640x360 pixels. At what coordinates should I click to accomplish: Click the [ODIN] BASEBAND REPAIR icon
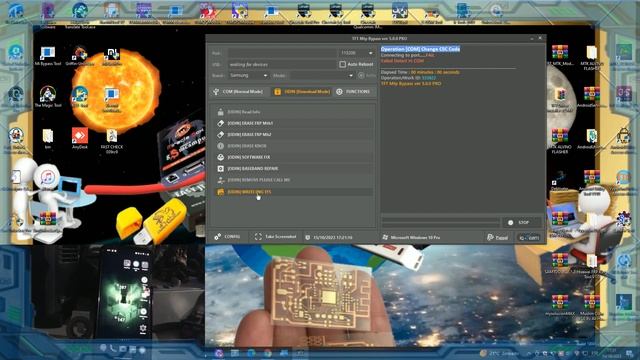point(220,169)
